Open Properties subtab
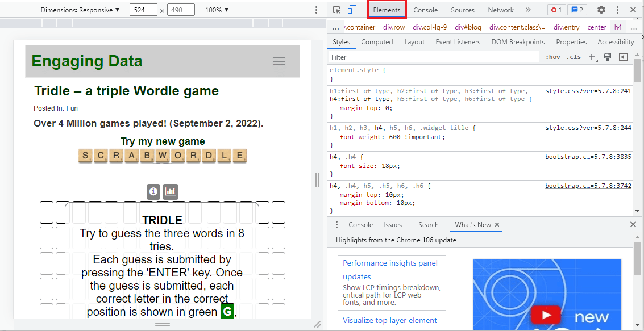The height and width of the screenshot is (331, 644). [571, 42]
